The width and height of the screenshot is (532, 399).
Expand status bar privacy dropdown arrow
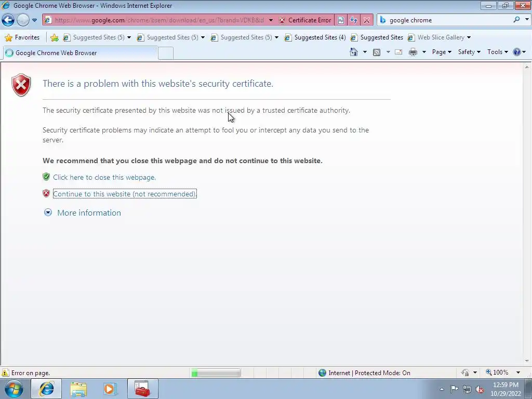[475, 373]
